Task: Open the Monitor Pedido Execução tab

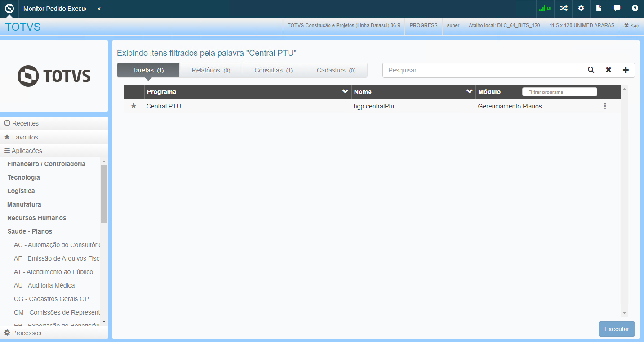Action: coord(54,9)
